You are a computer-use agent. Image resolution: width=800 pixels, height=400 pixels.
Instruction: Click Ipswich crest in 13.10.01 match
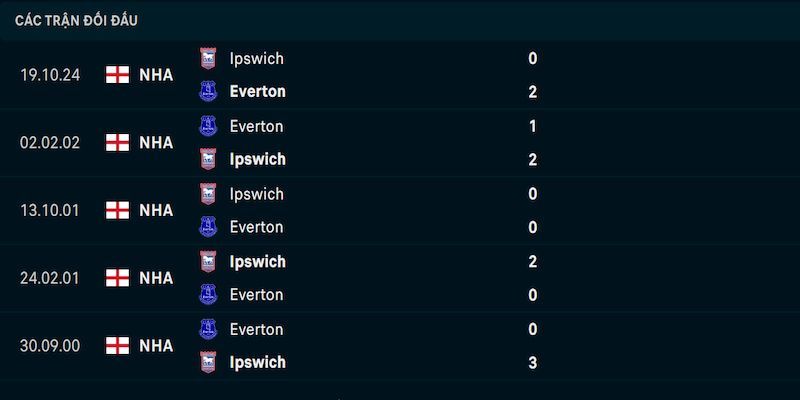208,194
